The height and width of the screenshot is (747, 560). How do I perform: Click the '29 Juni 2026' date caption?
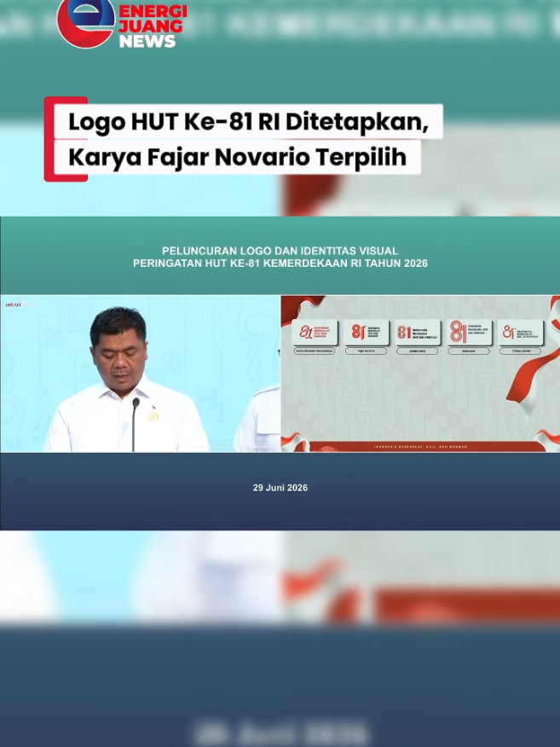(280, 488)
